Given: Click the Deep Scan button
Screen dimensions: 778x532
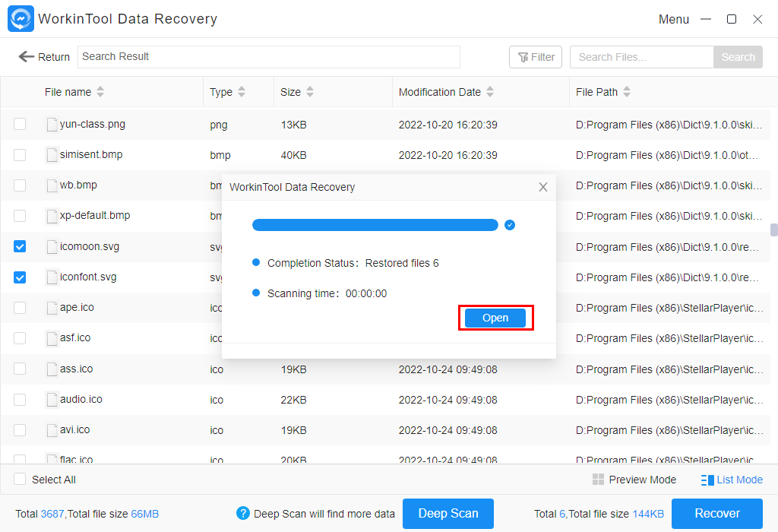Looking at the screenshot, I should pos(448,514).
